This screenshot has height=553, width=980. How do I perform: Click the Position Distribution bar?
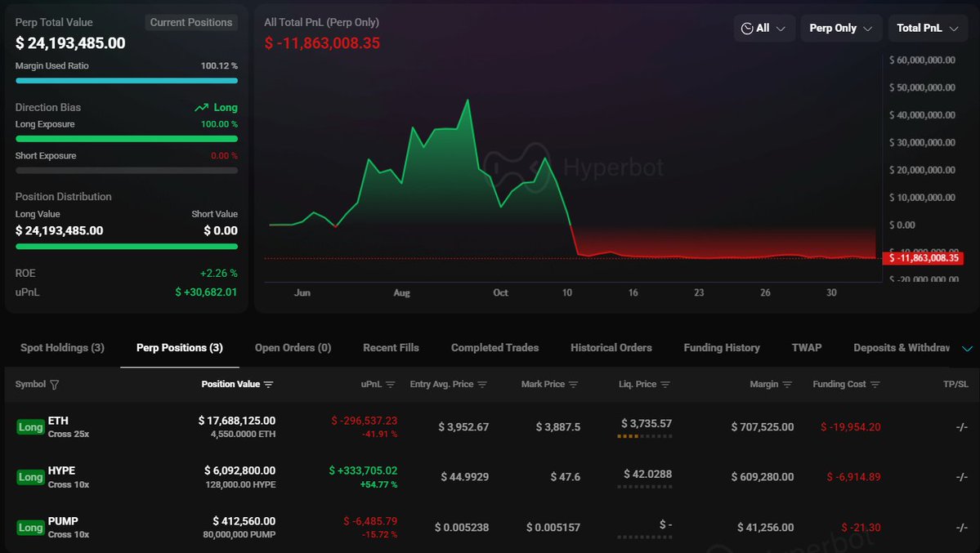click(x=126, y=246)
